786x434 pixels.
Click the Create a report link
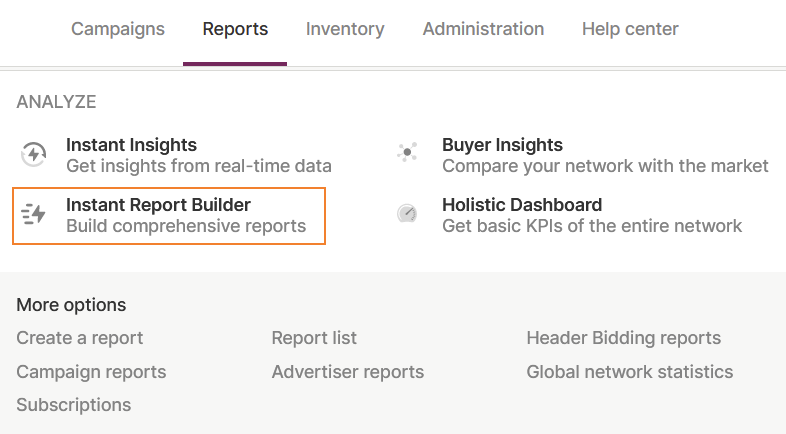coord(80,338)
